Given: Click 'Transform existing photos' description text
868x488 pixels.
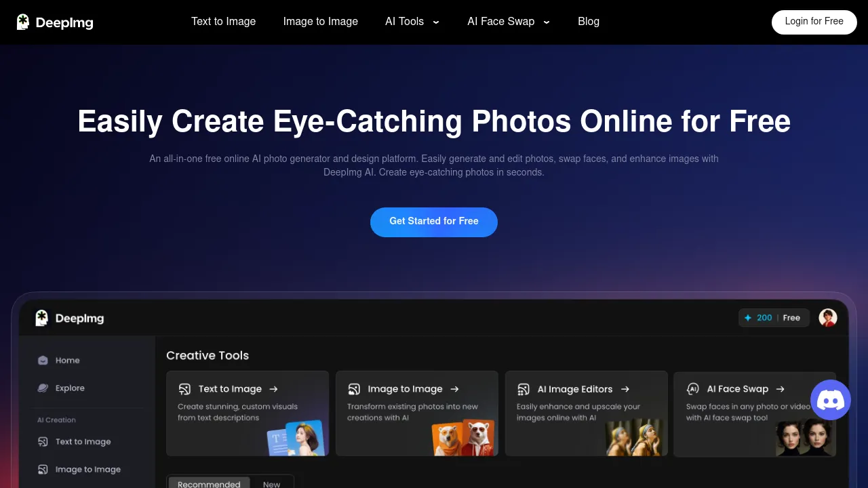Looking at the screenshot, I should 412,412.
